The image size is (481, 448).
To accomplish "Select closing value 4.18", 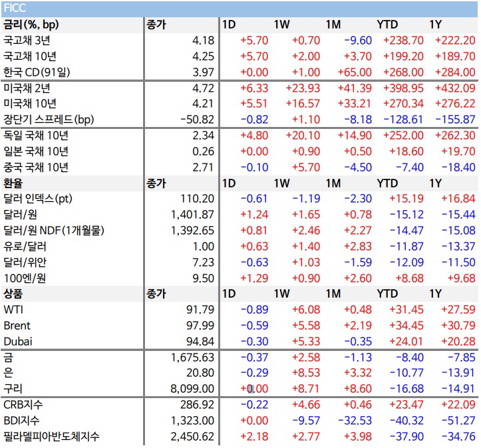I will point(203,41).
